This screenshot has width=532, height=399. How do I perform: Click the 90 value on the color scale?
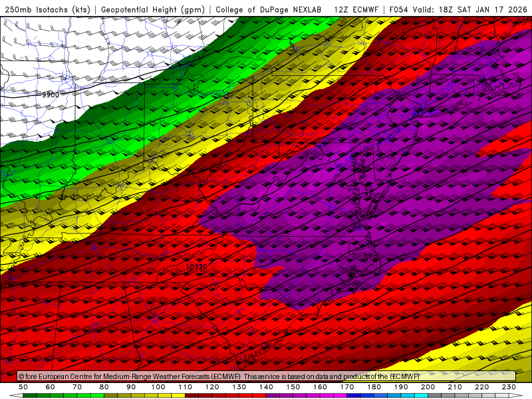point(131,387)
